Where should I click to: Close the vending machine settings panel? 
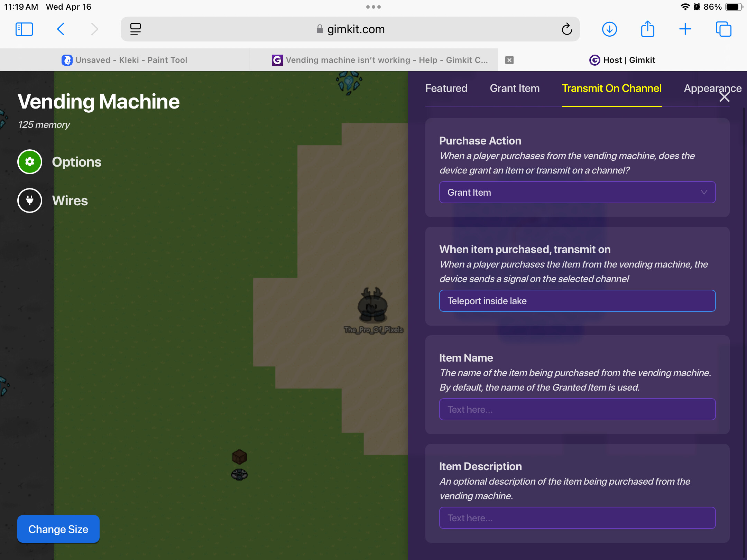pyautogui.click(x=724, y=97)
